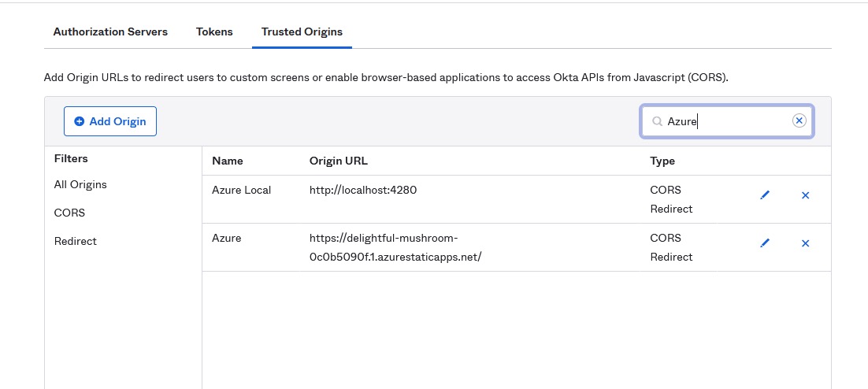Screen dimensions: 868x389
Task: Switch to the Authorization Servers tab
Action: pyautogui.click(x=110, y=32)
